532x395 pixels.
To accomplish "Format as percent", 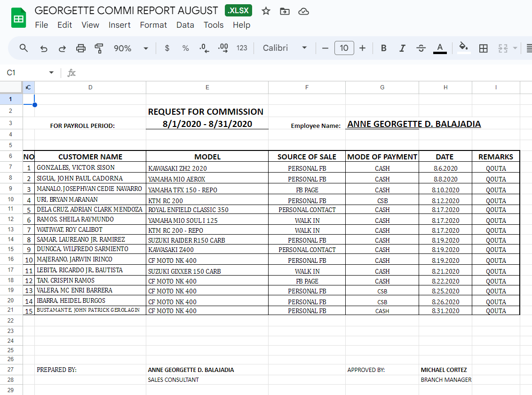I will (185, 48).
